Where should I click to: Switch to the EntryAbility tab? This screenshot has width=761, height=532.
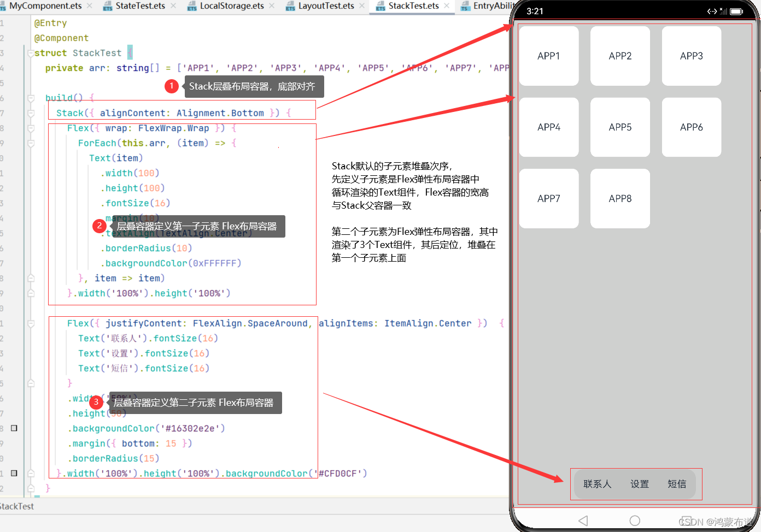[x=494, y=6]
